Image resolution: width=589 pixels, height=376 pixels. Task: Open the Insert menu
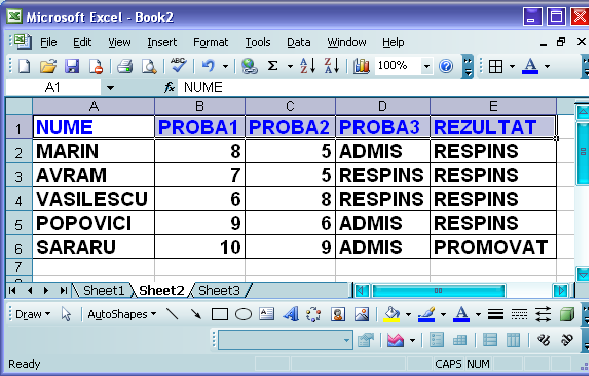162,42
